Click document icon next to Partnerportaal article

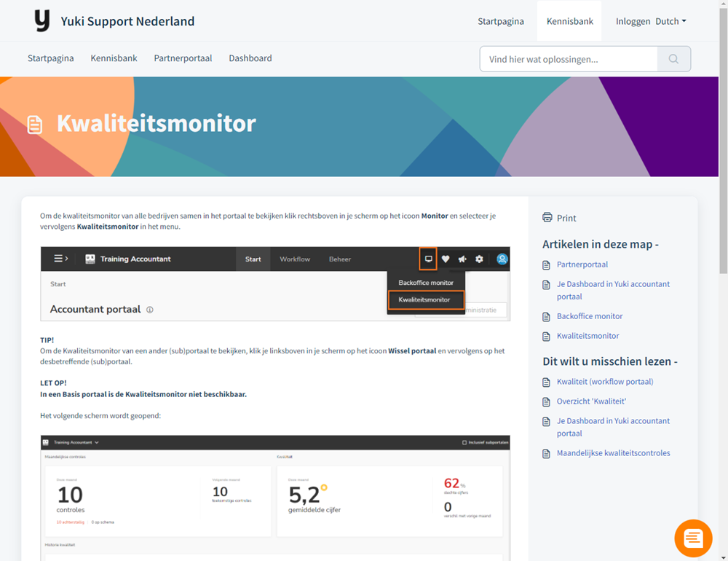(547, 265)
